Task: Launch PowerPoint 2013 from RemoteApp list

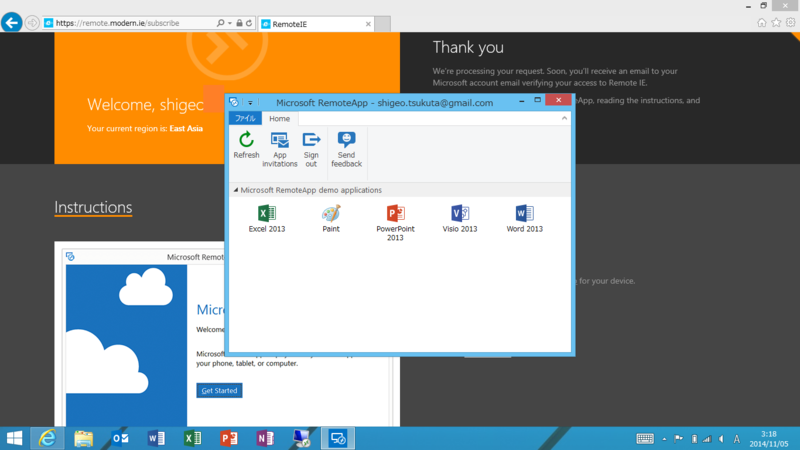Action: [x=395, y=223]
